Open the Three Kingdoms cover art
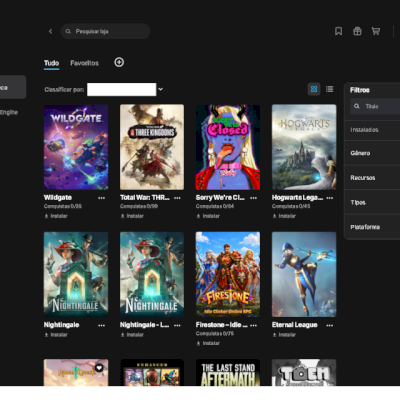This screenshot has width=400, height=400. point(152,147)
